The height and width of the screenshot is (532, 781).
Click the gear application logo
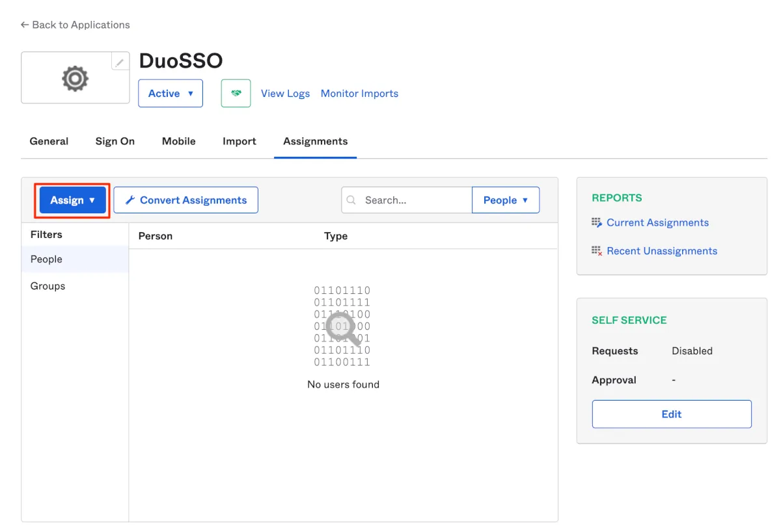[x=75, y=79]
